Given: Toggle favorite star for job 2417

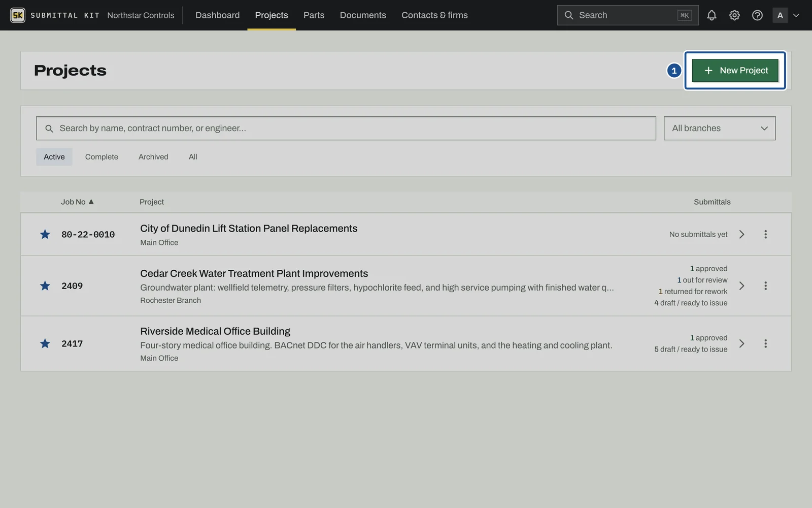Looking at the screenshot, I should tap(45, 344).
